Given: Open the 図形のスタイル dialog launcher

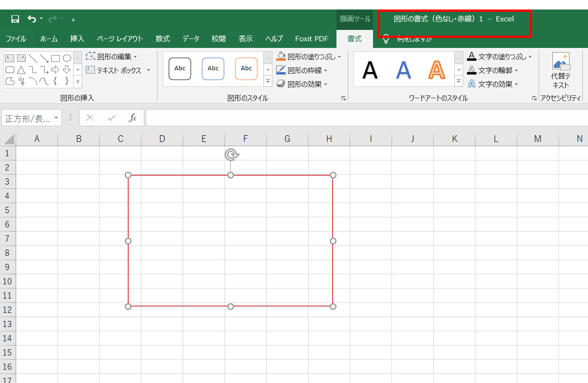Looking at the screenshot, I should (x=344, y=98).
